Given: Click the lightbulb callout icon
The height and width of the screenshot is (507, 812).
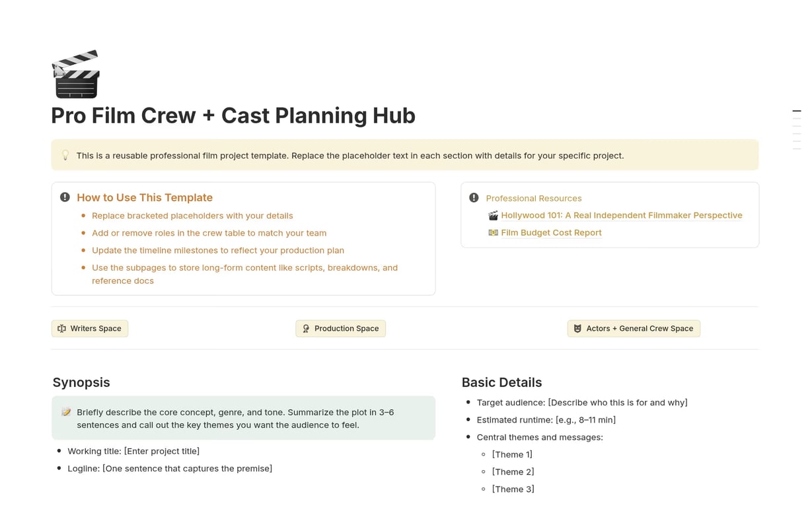Looking at the screenshot, I should [65, 155].
